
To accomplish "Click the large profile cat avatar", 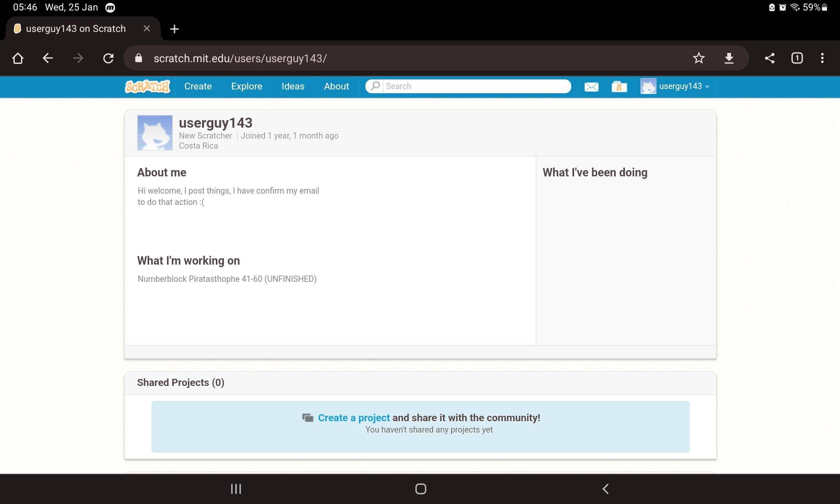I will [x=155, y=133].
